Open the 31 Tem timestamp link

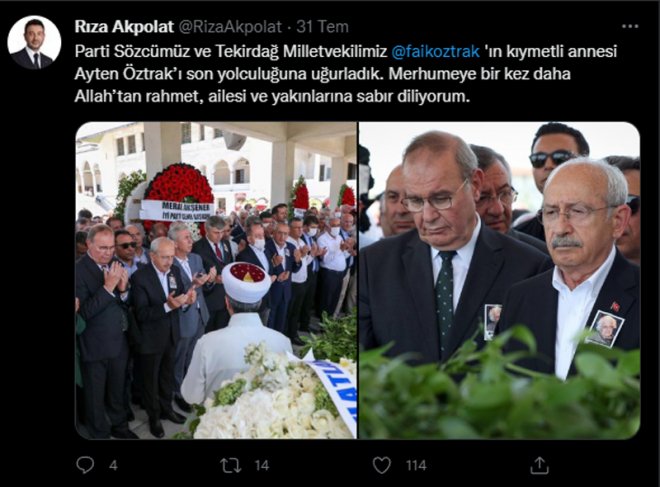322,27
